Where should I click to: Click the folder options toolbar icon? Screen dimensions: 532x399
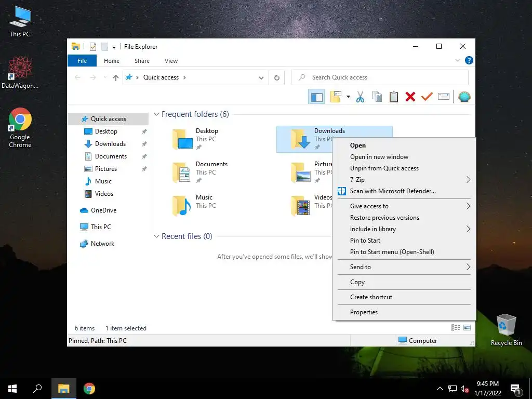336,97
